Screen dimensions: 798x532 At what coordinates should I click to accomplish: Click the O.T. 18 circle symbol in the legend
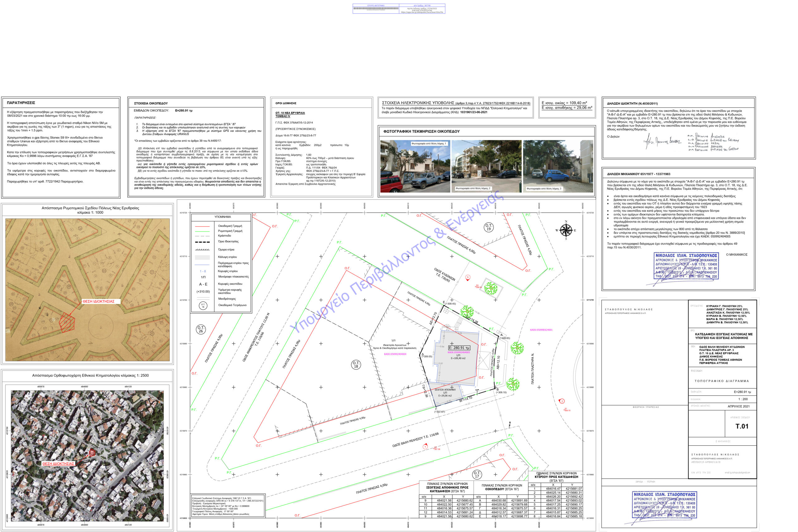(203, 306)
